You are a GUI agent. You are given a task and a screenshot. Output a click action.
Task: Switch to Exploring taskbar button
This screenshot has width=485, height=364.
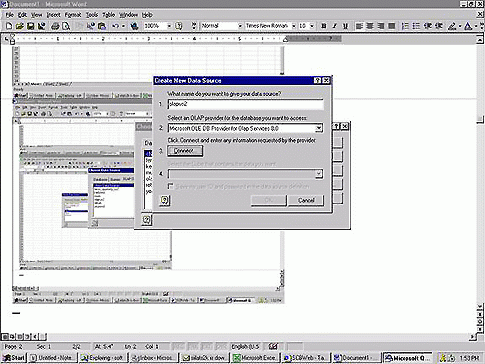coord(103,358)
